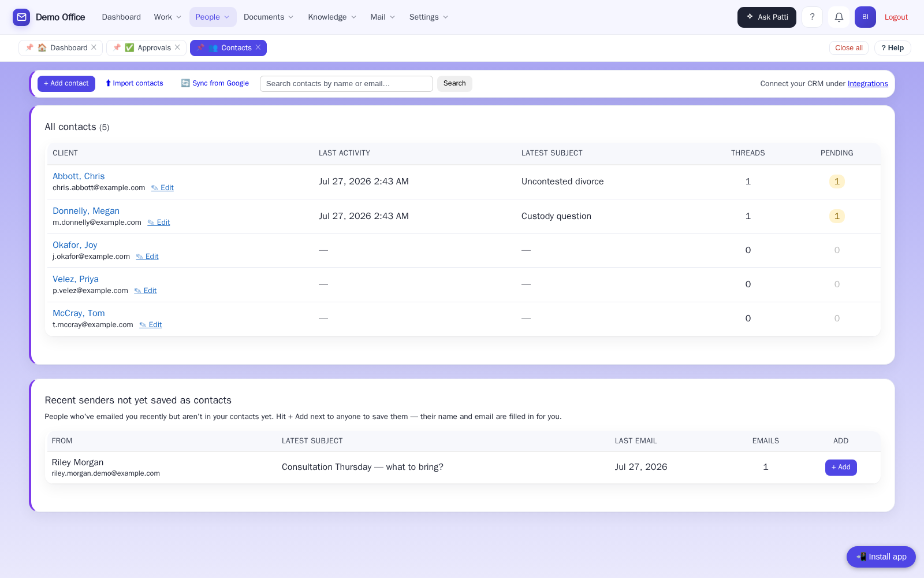Click the pin icon on Approvals tab

pyautogui.click(x=117, y=47)
